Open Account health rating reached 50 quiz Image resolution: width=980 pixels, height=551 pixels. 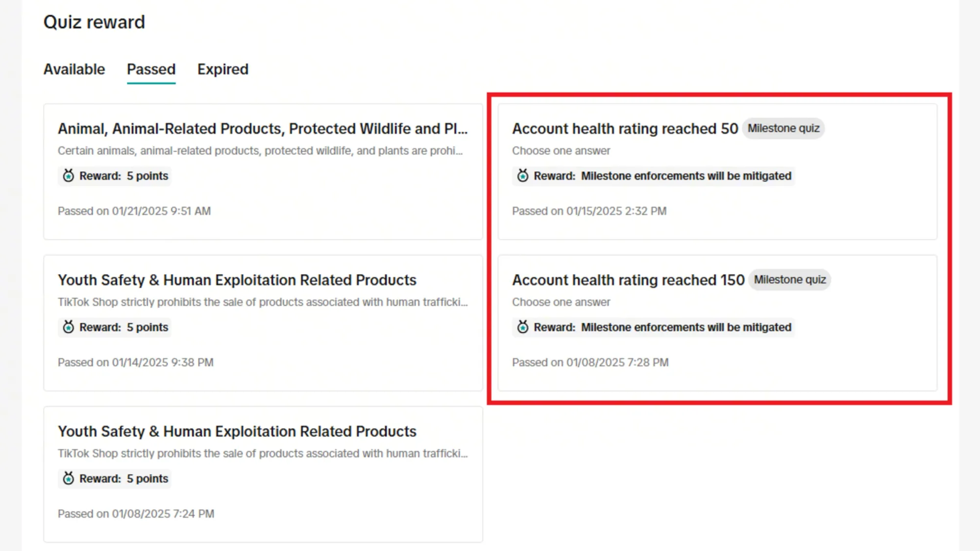click(625, 128)
